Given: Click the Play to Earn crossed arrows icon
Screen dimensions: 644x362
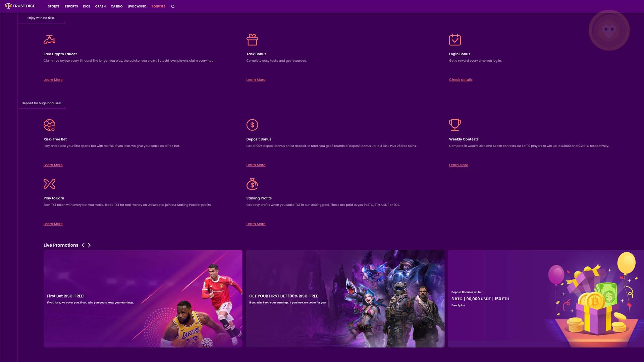Looking at the screenshot, I should coord(49,184).
